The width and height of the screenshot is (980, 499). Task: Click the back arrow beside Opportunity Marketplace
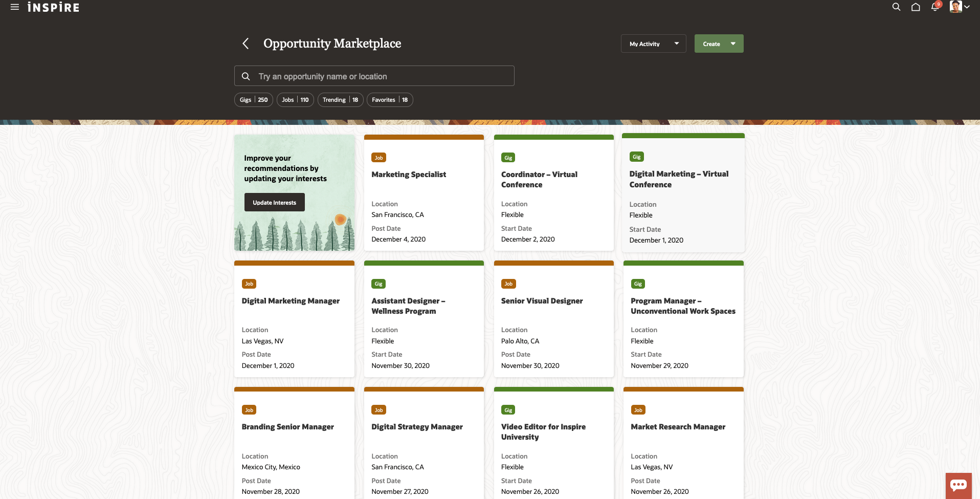click(x=246, y=44)
